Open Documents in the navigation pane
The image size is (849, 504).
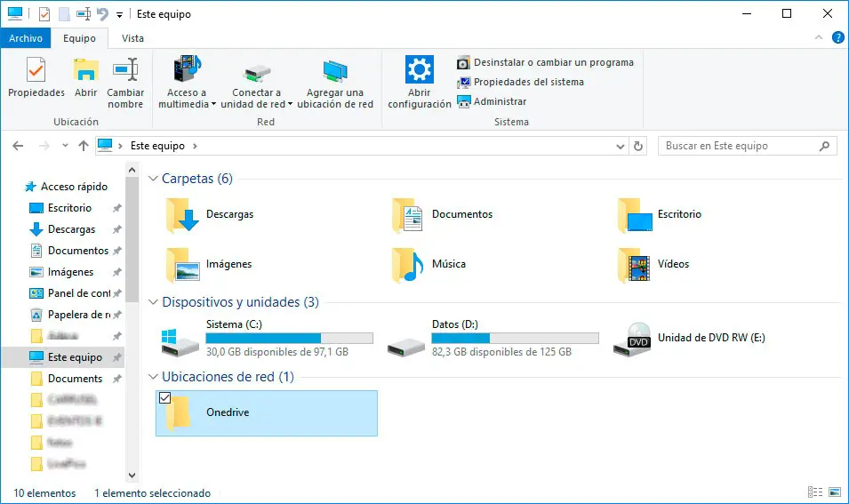tap(75, 379)
